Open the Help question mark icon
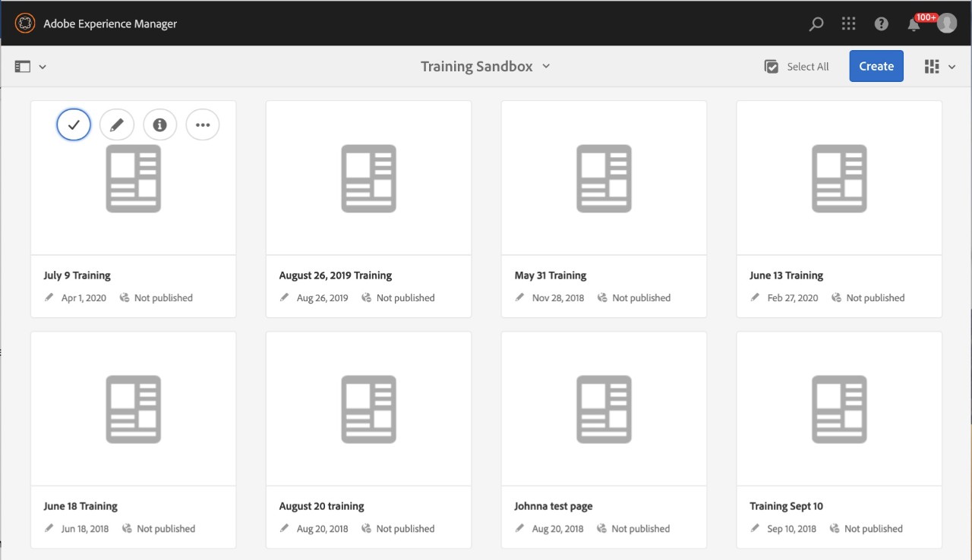This screenshot has height=560, width=972. (881, 24)
